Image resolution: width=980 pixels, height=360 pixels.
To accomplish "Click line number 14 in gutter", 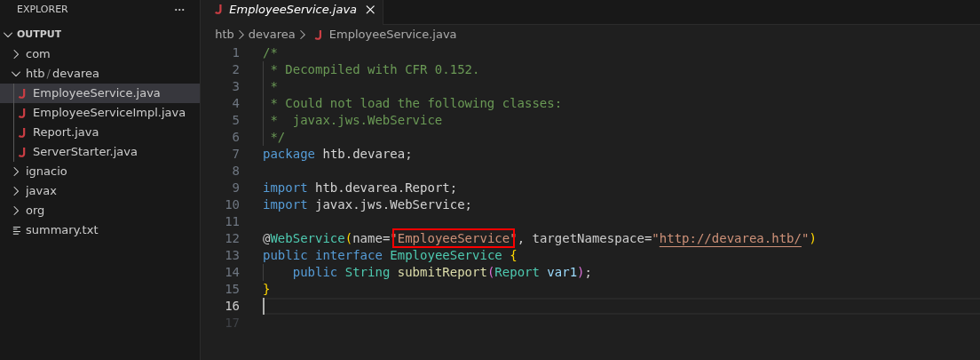I will click(x=232, y=272).
